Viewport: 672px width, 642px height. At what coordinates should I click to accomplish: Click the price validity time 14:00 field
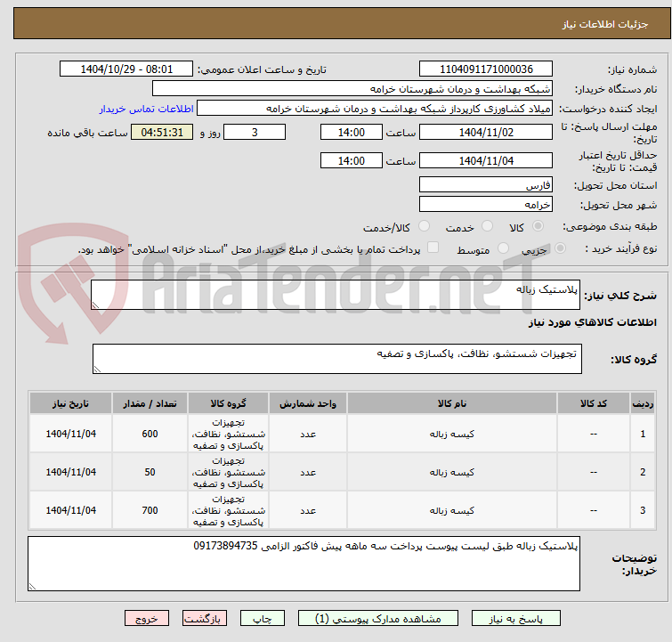tap(351, 160)
